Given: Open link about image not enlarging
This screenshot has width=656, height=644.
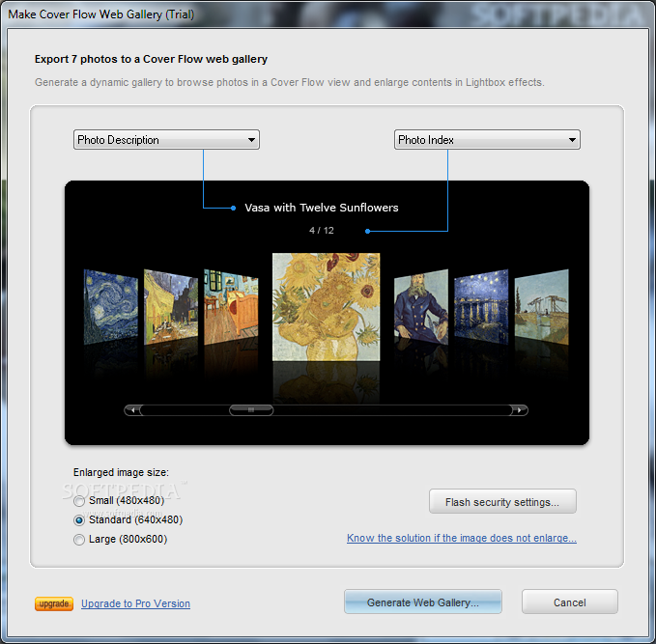Looking at the screenshot, I should point(462,538).
